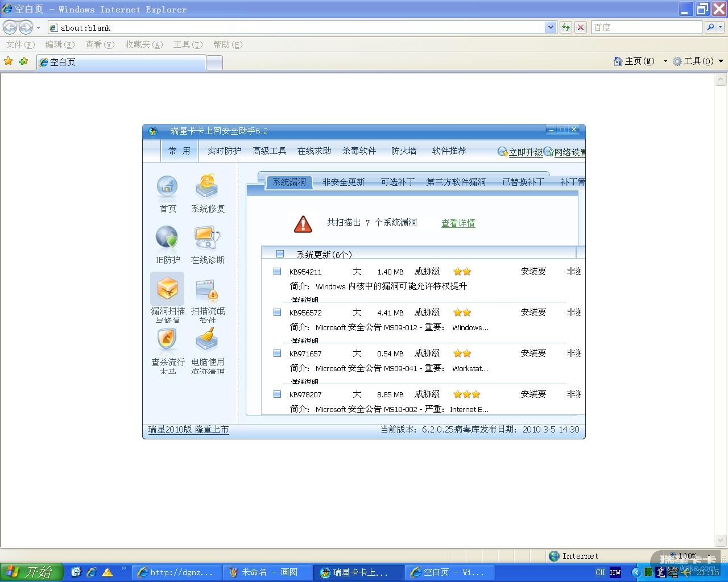
Task: Click the IE scrollbar down arrow
Action: coord(721,541)
